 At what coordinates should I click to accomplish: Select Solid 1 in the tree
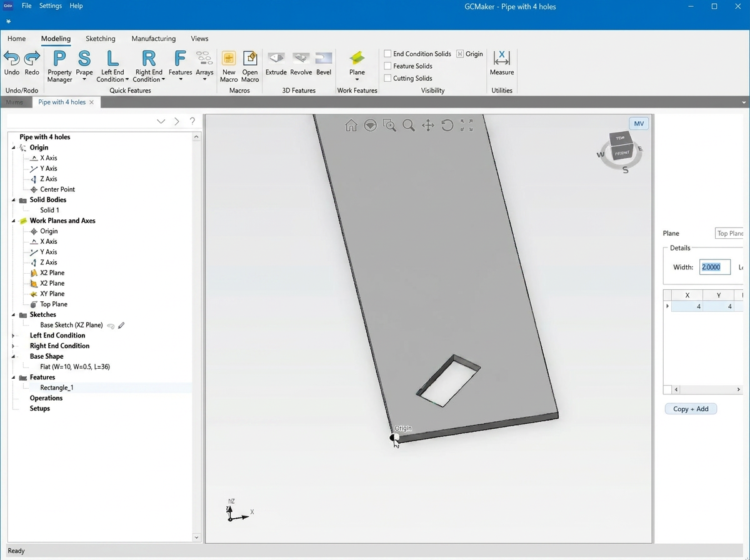pos(49,210)
